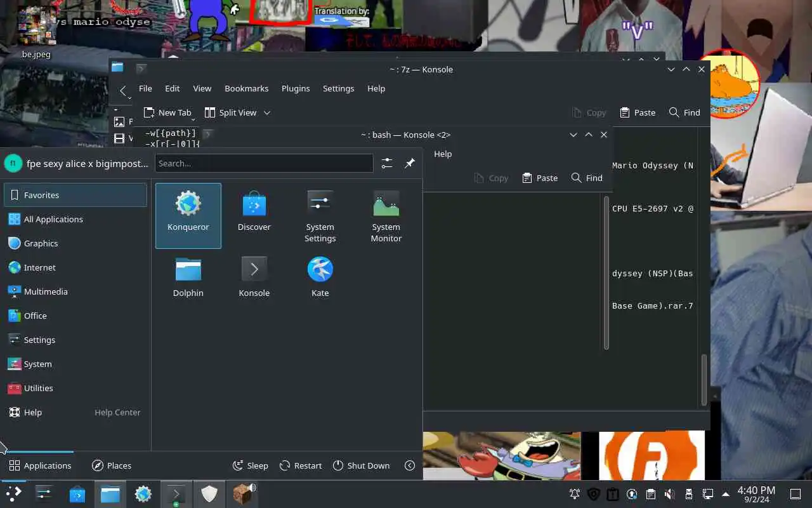Open the Office category

pyautogui.click(x=75, y=316)
